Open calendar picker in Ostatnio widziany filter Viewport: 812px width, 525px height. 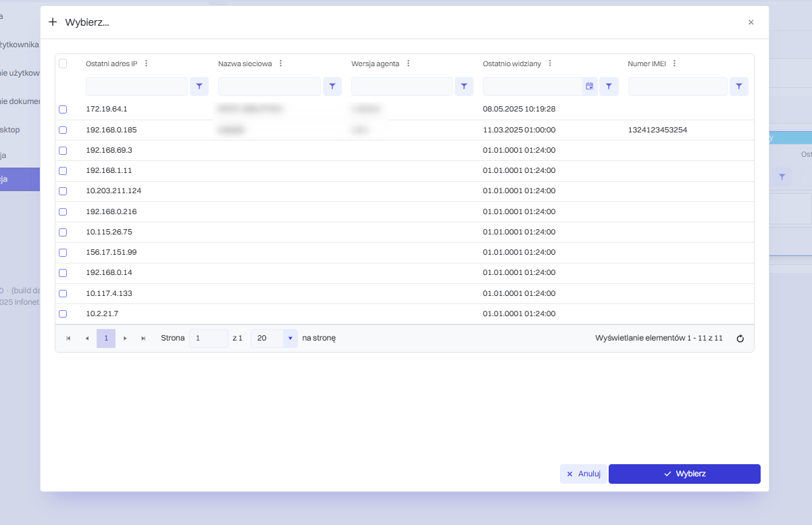590,86
